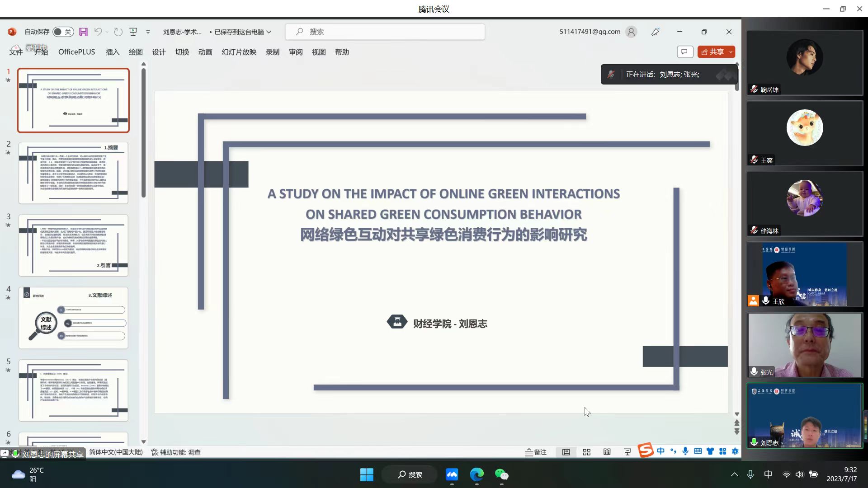Click the pen/coming soon features icon
Screen dimensions: 868x488
pyautogui.click(x=655, y=32)
